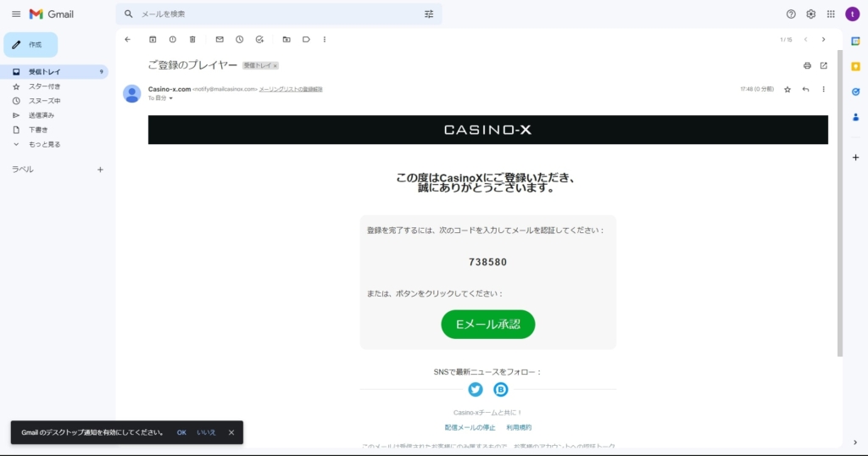Open toolbar more options menu
Viewport: 868px width, 456px height.
pyautogui.click(x=325, y=40)
